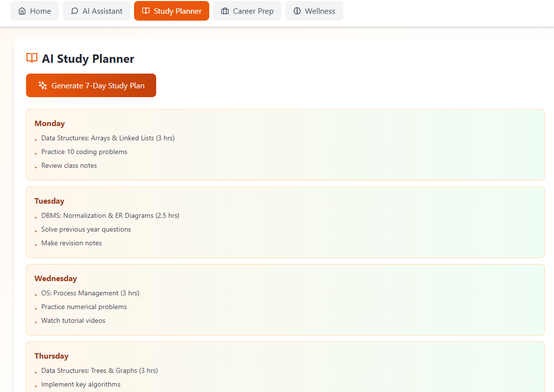Select the Tuesday day heading
This screenshot has height=392, width=554.
[50, 201]
